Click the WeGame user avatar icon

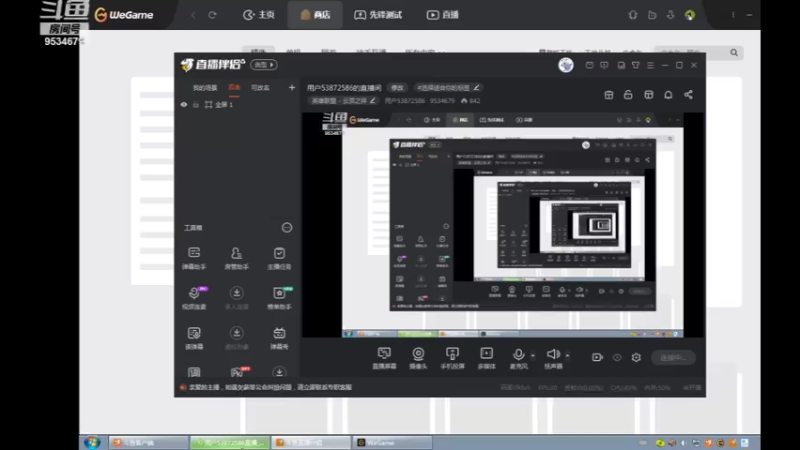point(690,15)
